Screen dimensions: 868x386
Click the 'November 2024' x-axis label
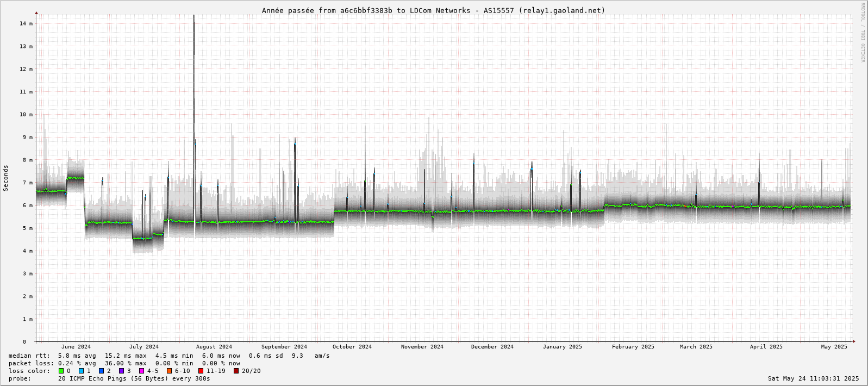(422, 347)
